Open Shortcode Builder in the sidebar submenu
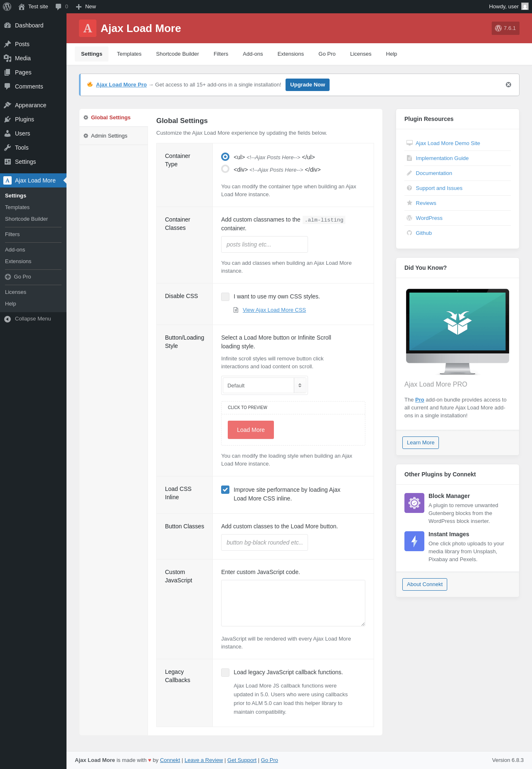532x769 pixels. point(26,219)
